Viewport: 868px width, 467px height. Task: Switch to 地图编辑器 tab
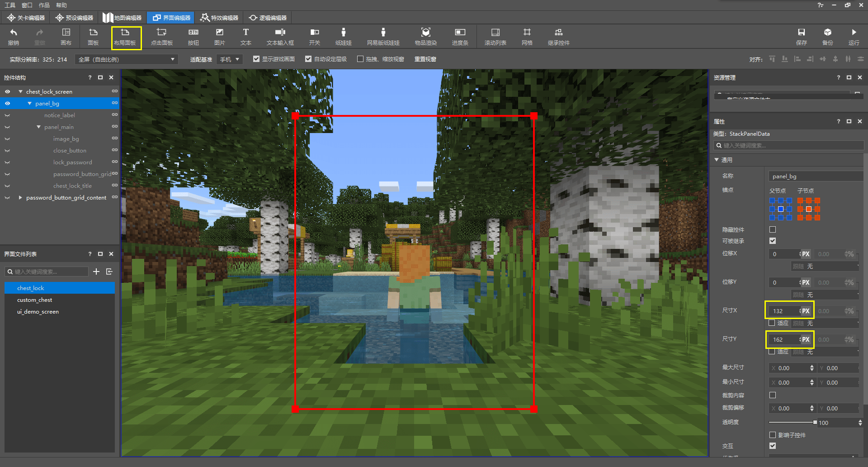point(122,18)
